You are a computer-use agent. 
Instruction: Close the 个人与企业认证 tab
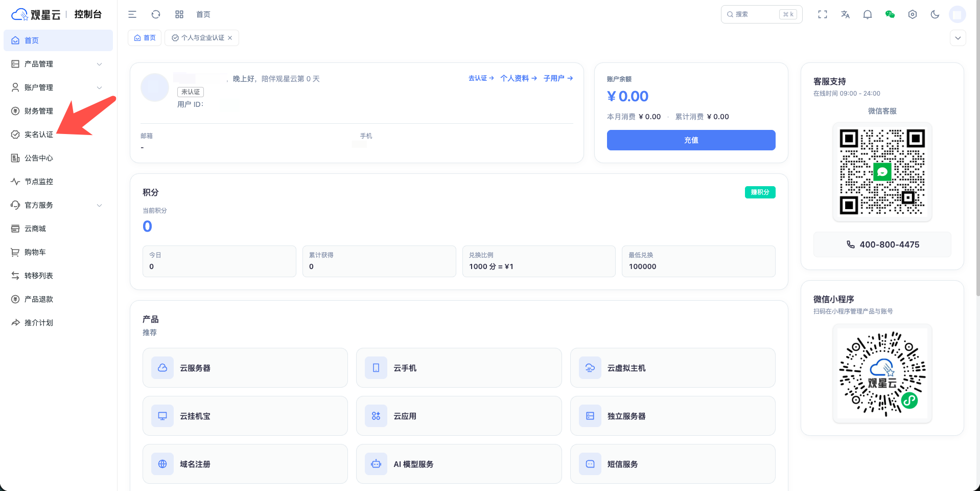[x=230, y=38]
